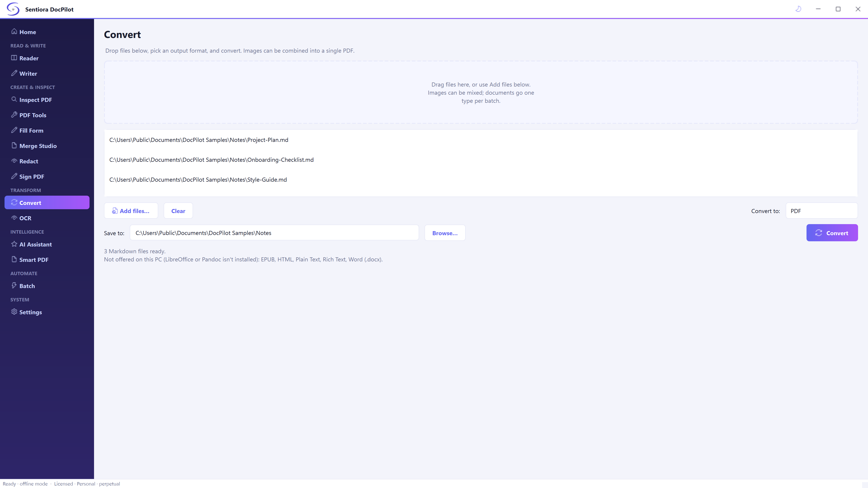Image resolution: width=868 pixels, height=488 pixels.
Task: Select Project-Plan.md file row
Action: tap(481, 140)
